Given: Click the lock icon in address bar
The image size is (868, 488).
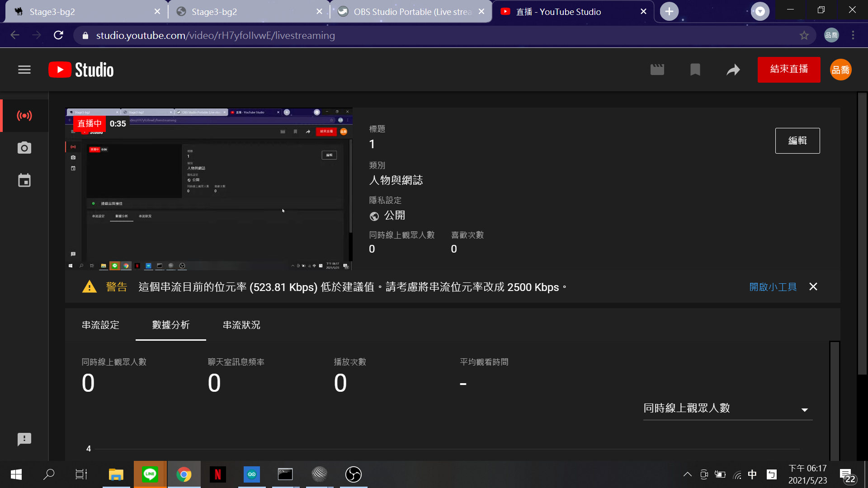Looking at the screenshot, I should click(x=85, y=35).
